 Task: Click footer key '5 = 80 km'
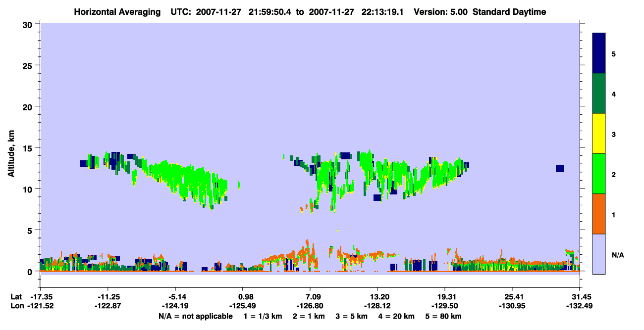(x=444, y=316)
